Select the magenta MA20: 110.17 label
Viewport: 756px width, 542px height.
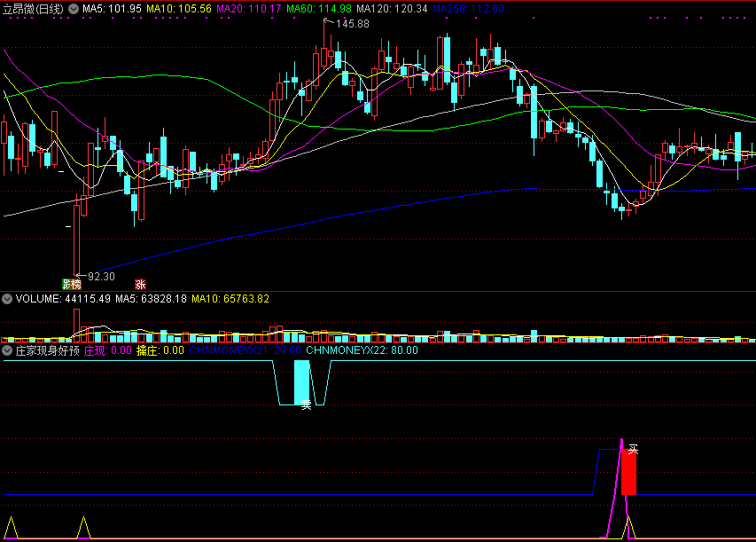click(x=249, y=9)
